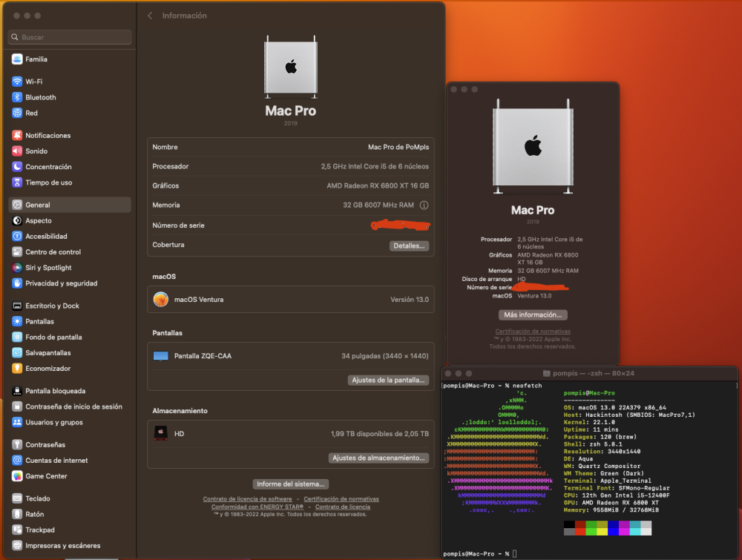Open the Aspecto appearance icon
Image resolution: width=742 pixels, height=560 pixels.
(x=17, y=220)
